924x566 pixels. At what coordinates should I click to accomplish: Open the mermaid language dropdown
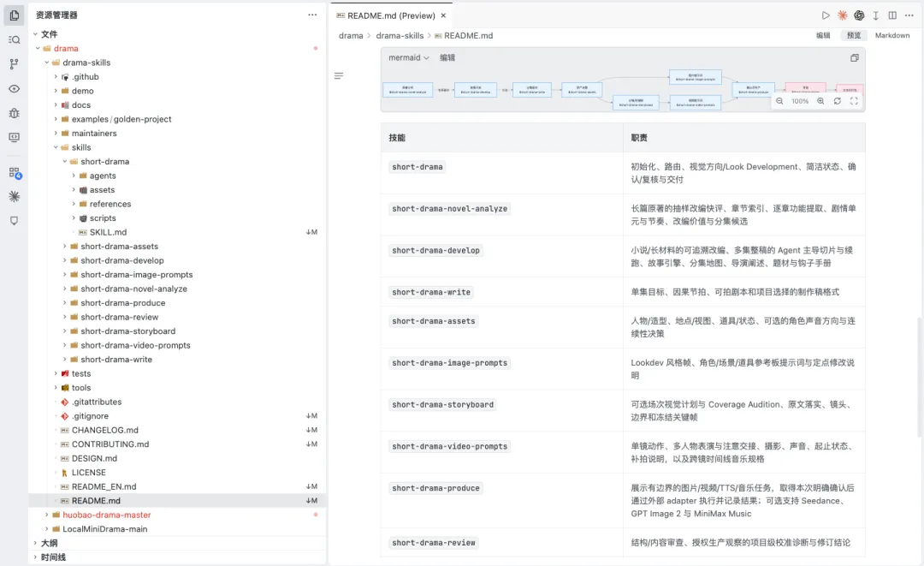coord(409,57)
